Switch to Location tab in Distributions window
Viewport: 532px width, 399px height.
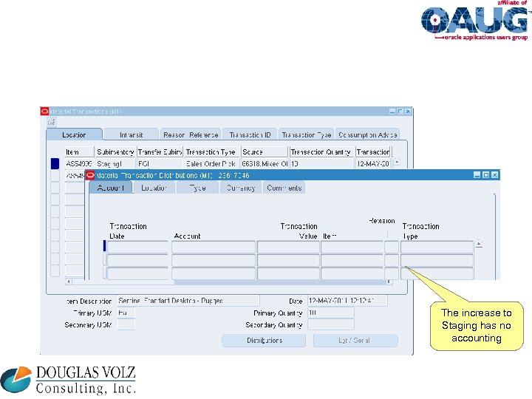tap(154, 188)
